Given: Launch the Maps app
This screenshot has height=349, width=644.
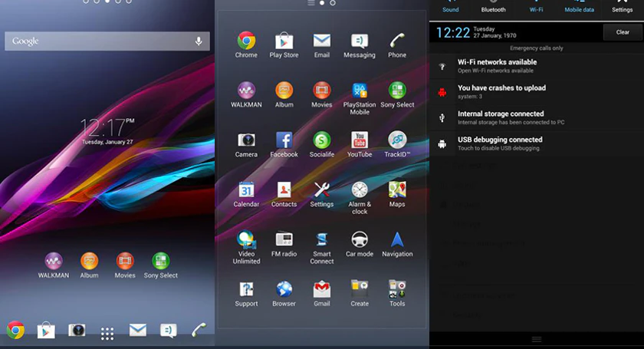Looking at the screenshot, I should (x=397, y=193).
